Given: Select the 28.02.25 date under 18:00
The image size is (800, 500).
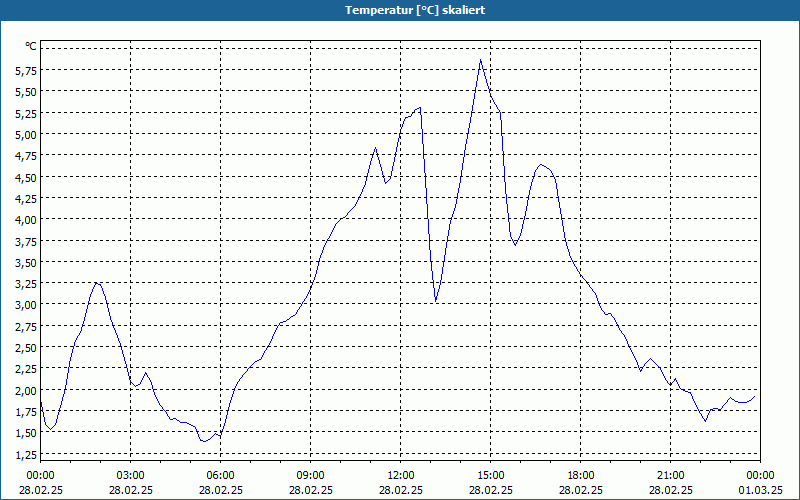Looking at the screenshot, I should (581, 490).
